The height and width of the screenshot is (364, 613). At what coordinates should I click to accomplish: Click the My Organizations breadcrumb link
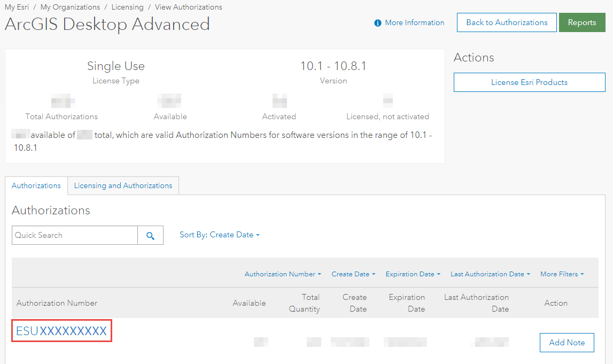[70, 7]
